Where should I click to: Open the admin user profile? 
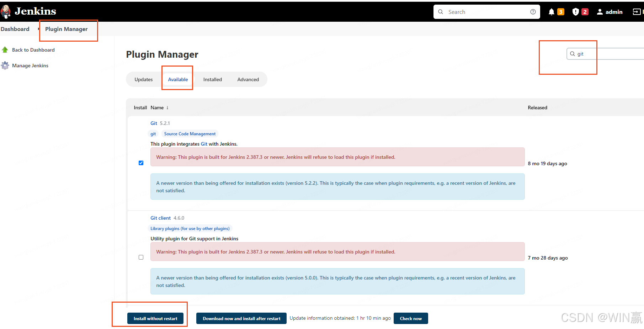click(610, 12)
